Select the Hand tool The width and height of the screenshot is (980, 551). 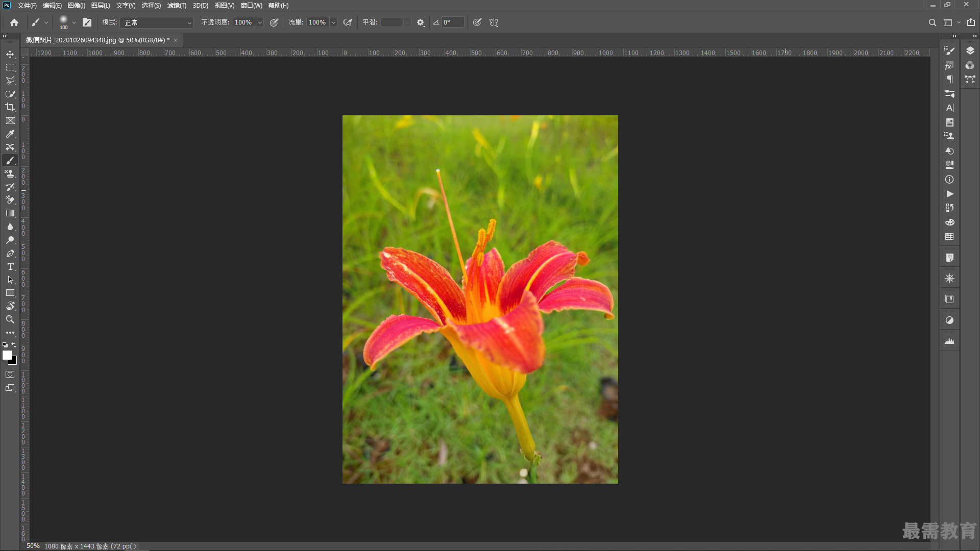click(x=10, y=306)
